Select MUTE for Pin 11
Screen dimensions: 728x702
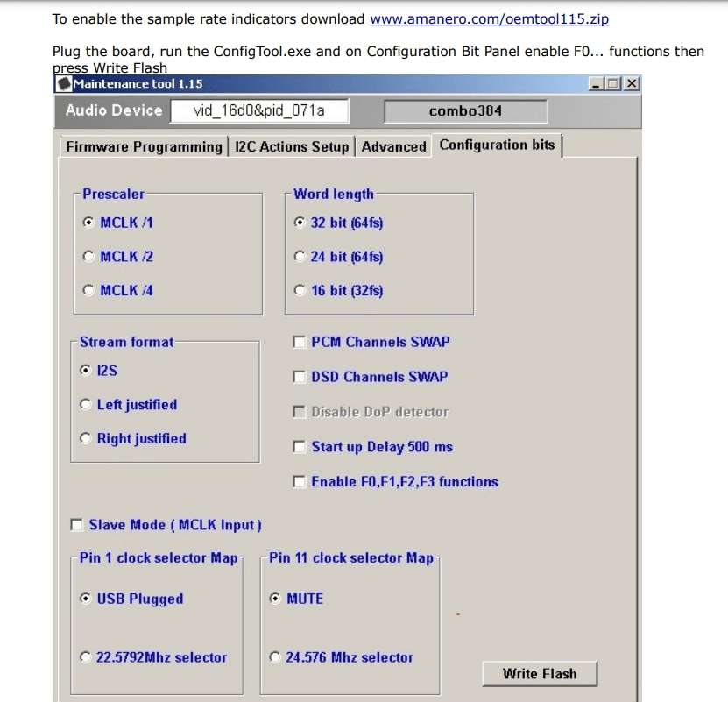point(296,599)
